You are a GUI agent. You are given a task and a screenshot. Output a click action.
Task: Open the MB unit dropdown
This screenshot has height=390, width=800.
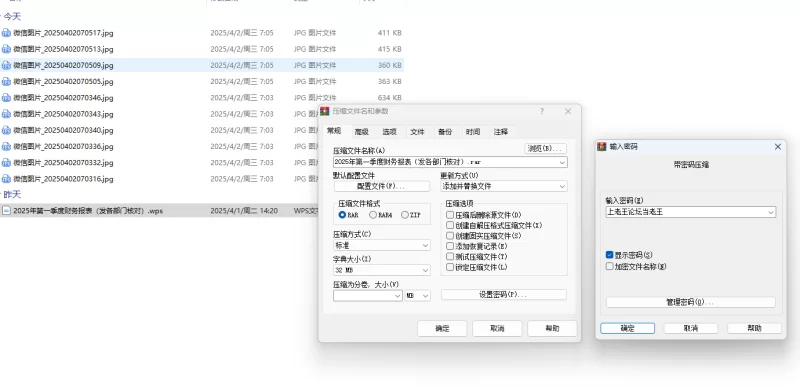[x=426, y=296]
